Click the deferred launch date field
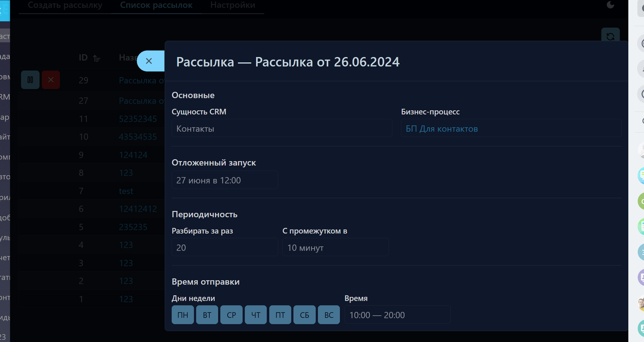 (x=224, y=180)
